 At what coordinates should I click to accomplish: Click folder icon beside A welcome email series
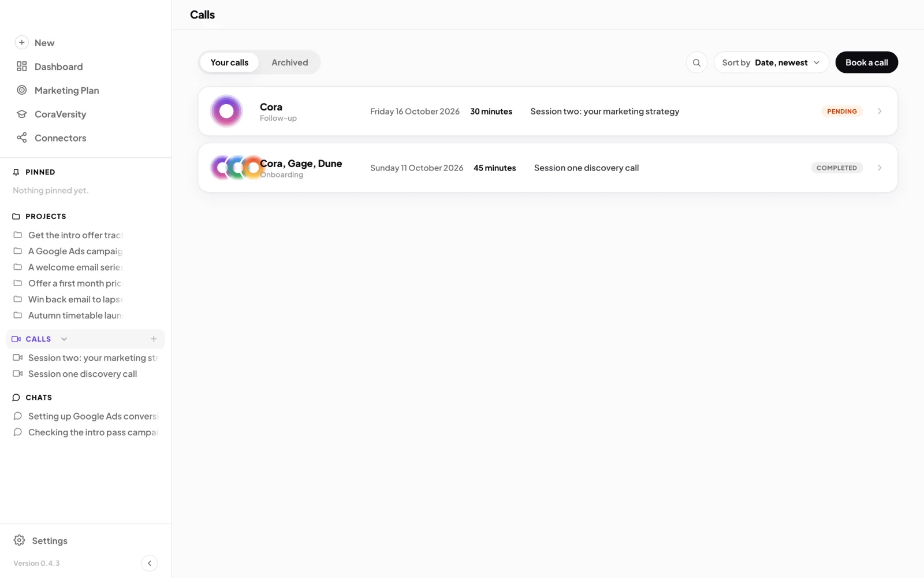tap(18, 268)
